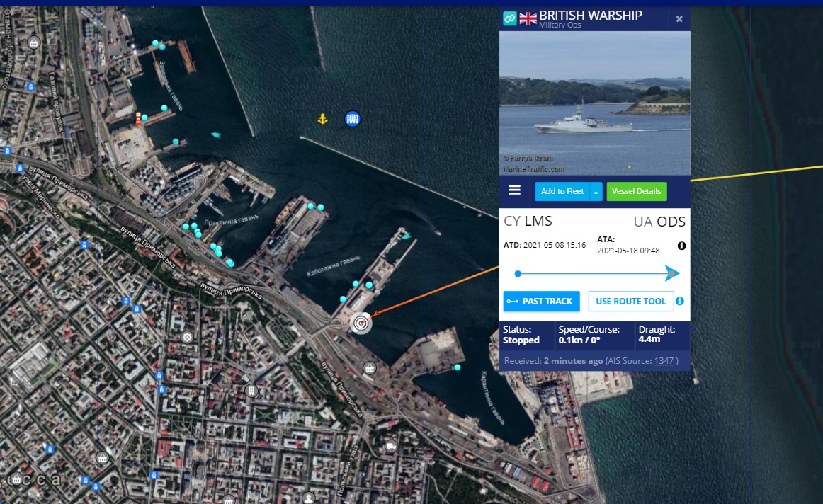The height and width of the screenshot is (504, 823).
Task: Click the Add to Fleet button
Action: coord(562,191)
